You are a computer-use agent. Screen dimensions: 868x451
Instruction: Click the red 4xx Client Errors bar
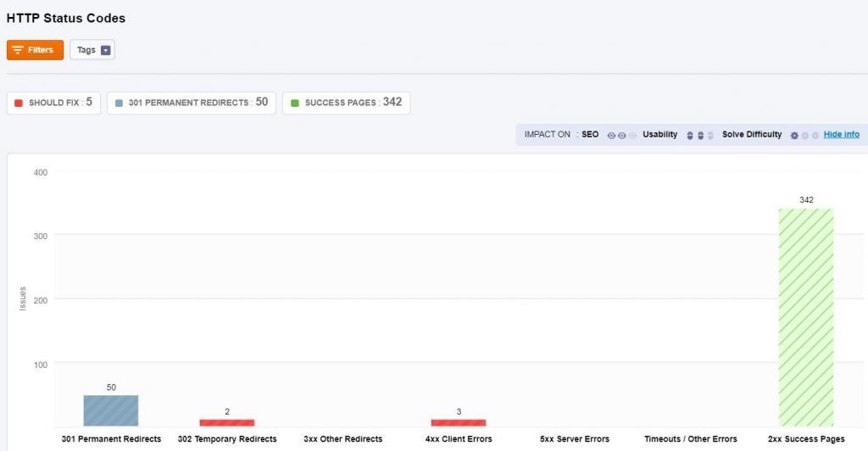(459, 423)
